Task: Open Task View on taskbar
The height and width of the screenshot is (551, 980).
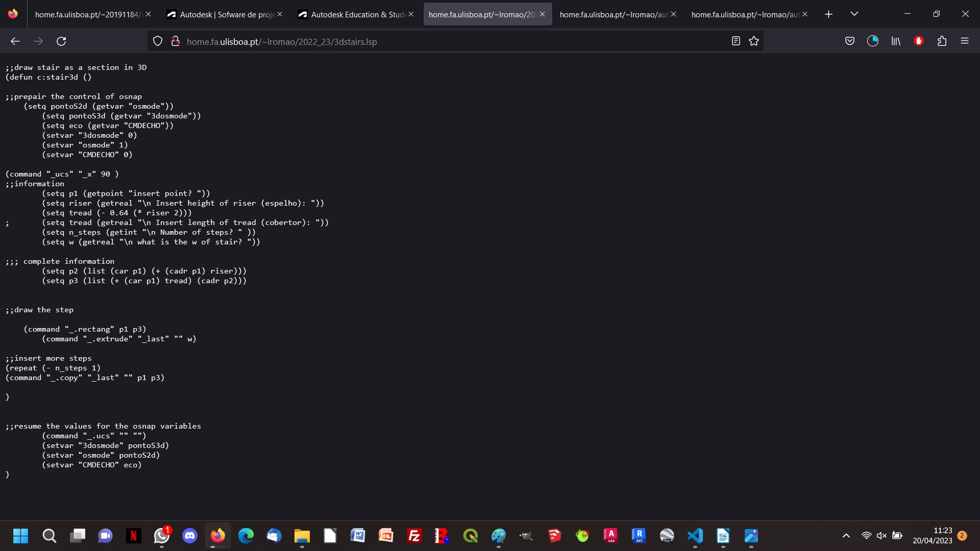Action: [77, 536]
